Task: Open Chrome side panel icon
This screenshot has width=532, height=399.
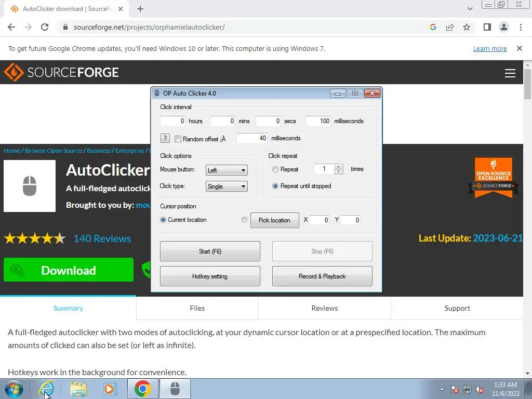Action: click(x=487, y=27)
